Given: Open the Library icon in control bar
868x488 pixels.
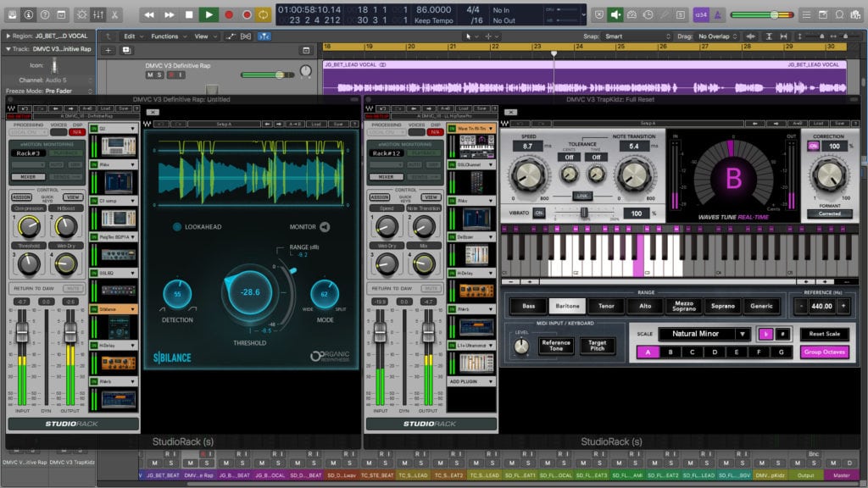Looking at the screenshot, I should pyautogui.click(x=12, y=15).
